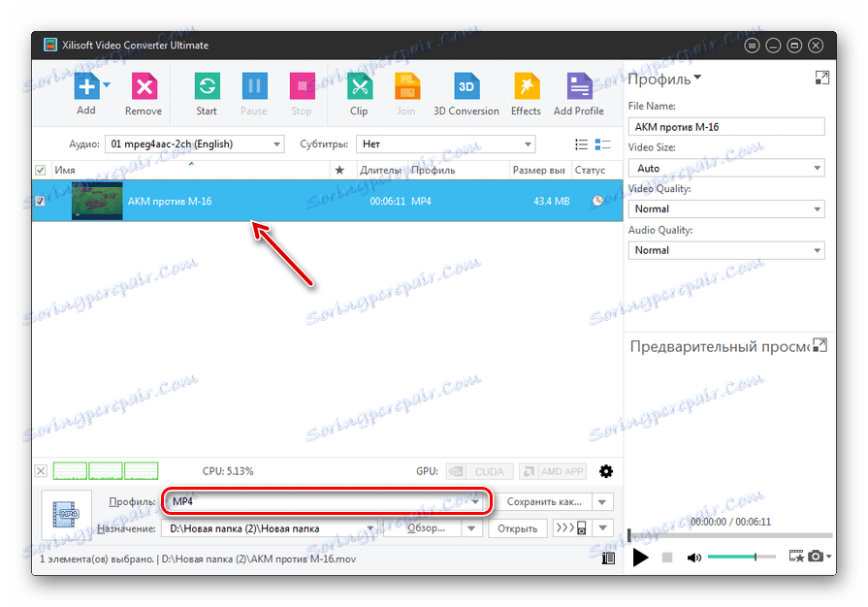
Task: Click the Открыть button
Action: (x=518, y=529)
